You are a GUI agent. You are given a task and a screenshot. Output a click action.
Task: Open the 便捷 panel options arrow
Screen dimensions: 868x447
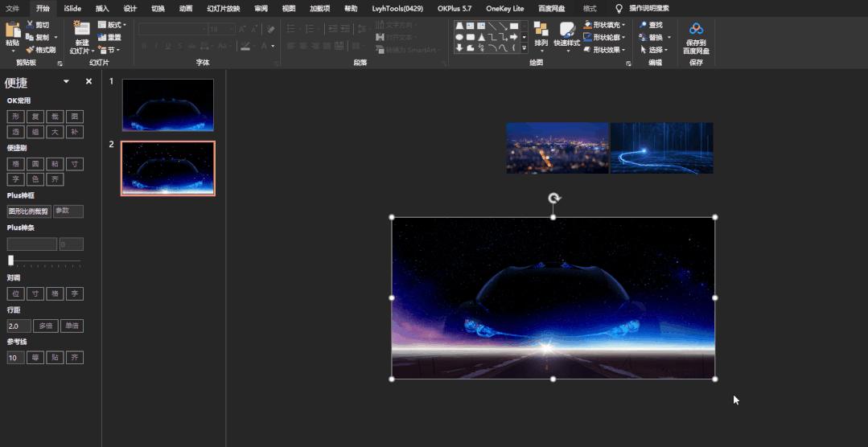[66, 82]
